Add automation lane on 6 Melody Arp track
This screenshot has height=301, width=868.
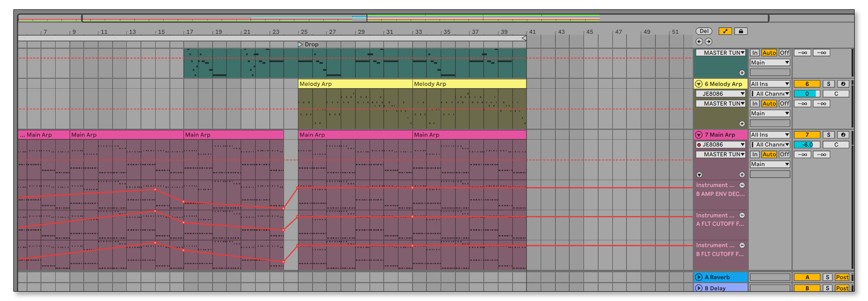pyautogui.click(x=742, y=124)
